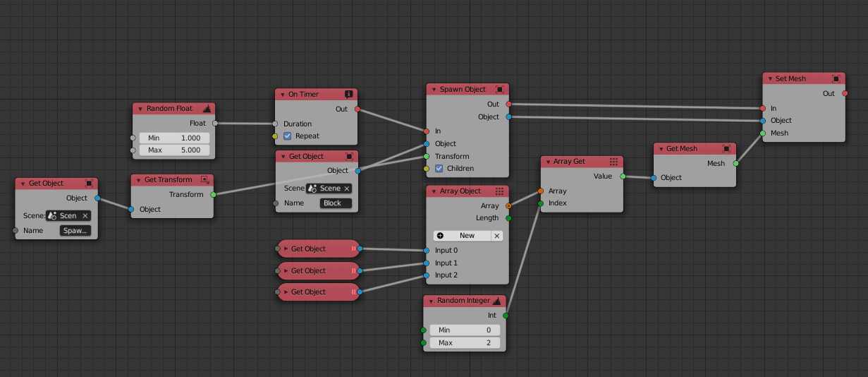Click the Spawn Object node header icon
Screen dimensions: 868x377
pyautogui.click(x=499, y=90)
